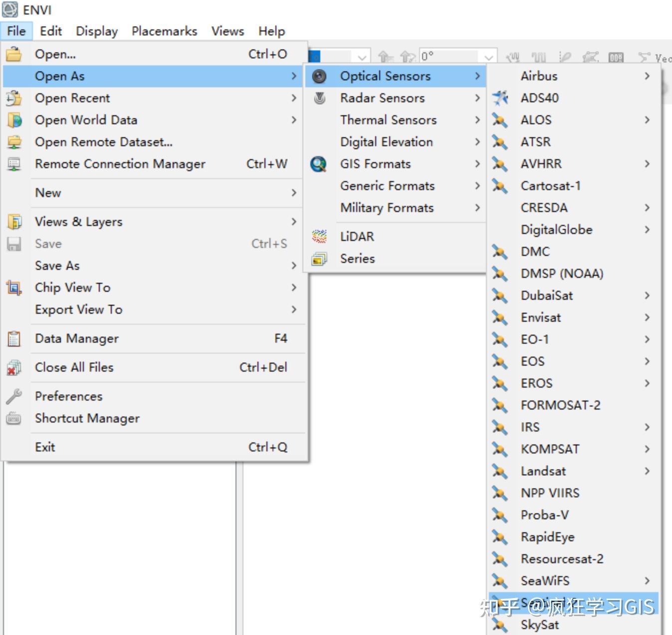Select the SkySat sensor entry

[x=574, y=625]
